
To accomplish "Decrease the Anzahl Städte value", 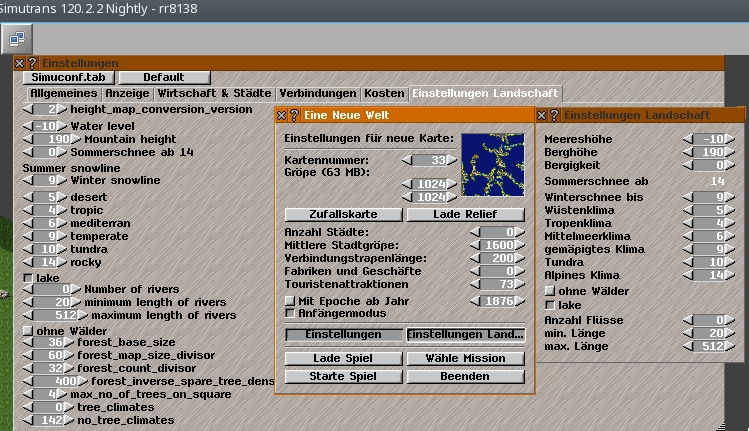I will click(x=474, y=232).
